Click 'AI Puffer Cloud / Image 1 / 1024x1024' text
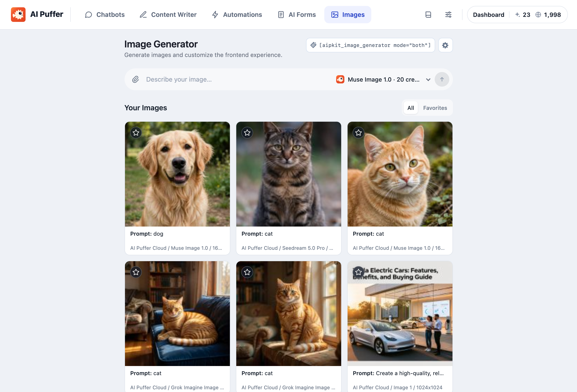 click(x=397, y=387)
